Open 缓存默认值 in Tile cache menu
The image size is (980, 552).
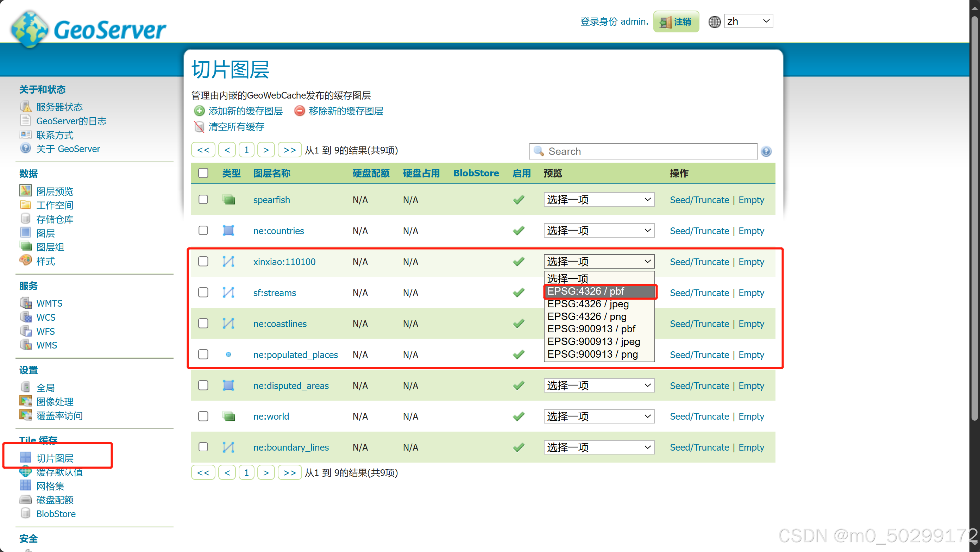tap(59, 472)
